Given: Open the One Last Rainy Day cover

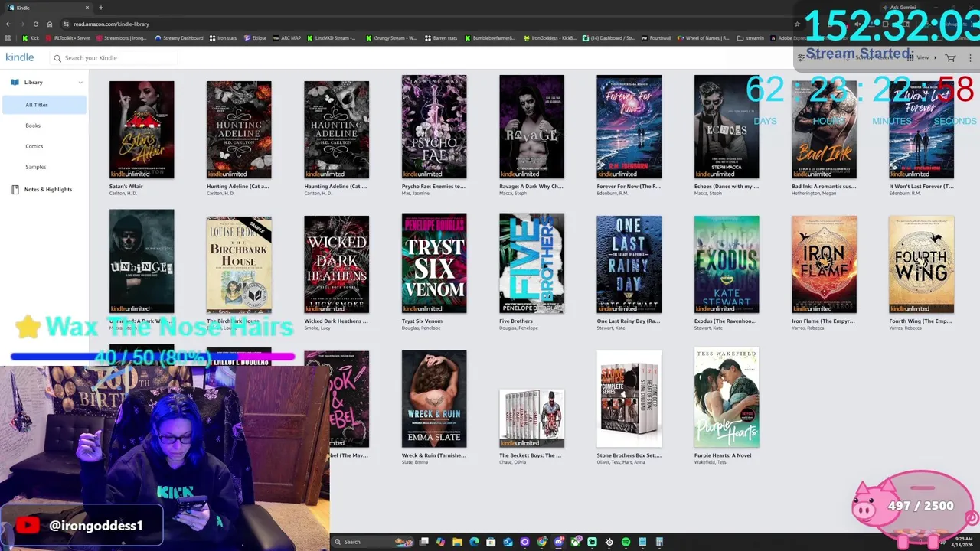Looking at the screenshot, I should [x=629, y=264].
